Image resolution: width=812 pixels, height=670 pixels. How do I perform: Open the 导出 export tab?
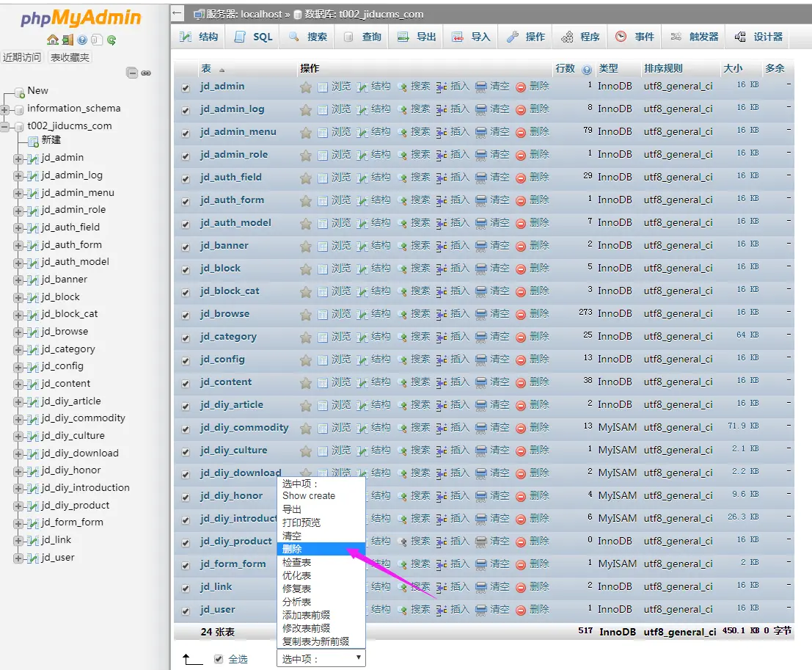pyautogui.click(x=417, y=37)
